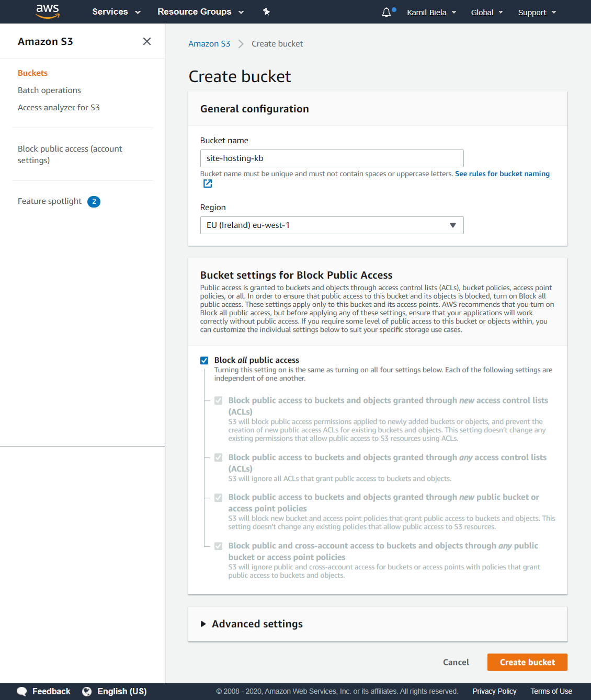The width and height of the screenshot is (591, 700).
Task: Click the Bucket settings for Block Public Access heading
Action: point(297,275)
